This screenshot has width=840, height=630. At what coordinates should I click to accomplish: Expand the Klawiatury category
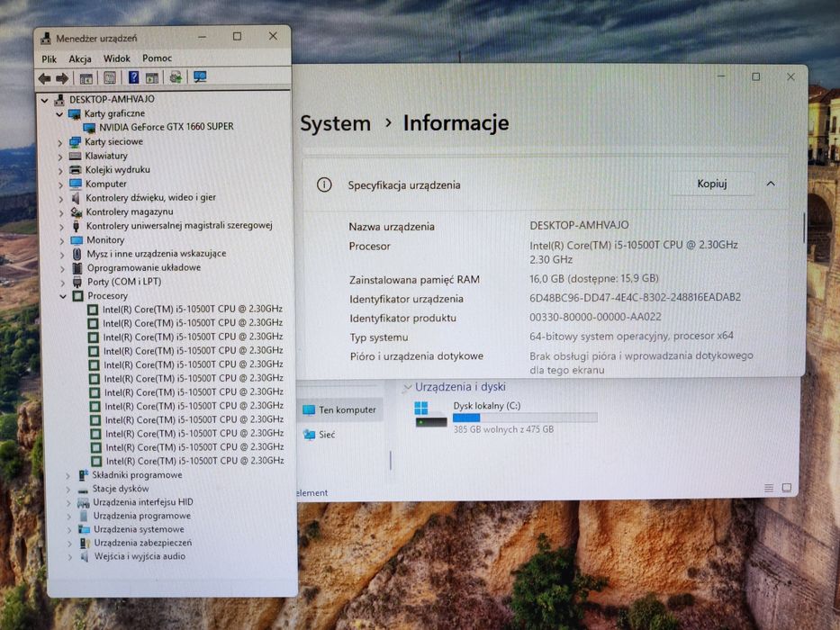click(60, 157)
